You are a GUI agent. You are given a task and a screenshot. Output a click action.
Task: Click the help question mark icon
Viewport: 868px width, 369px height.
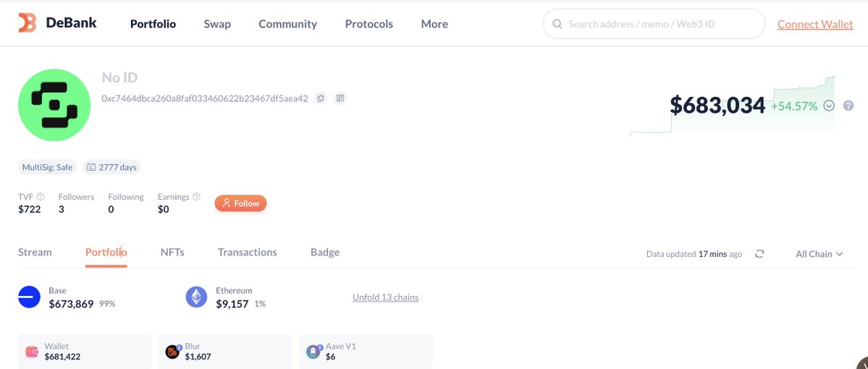[848, 106]
